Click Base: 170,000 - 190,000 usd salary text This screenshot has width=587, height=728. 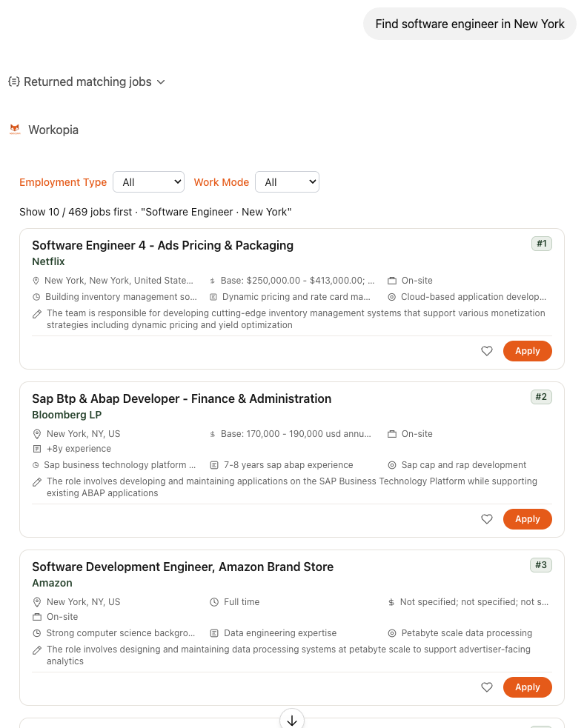tap(296, 434)
